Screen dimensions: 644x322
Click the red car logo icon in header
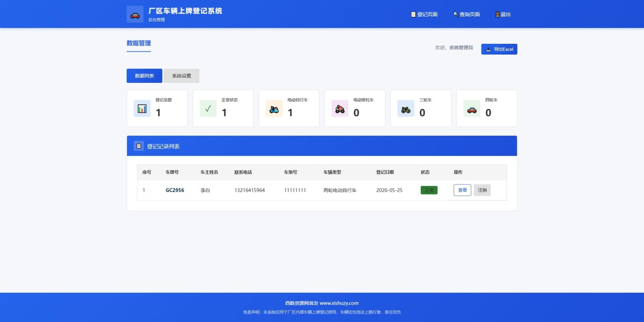coord(135,15)
